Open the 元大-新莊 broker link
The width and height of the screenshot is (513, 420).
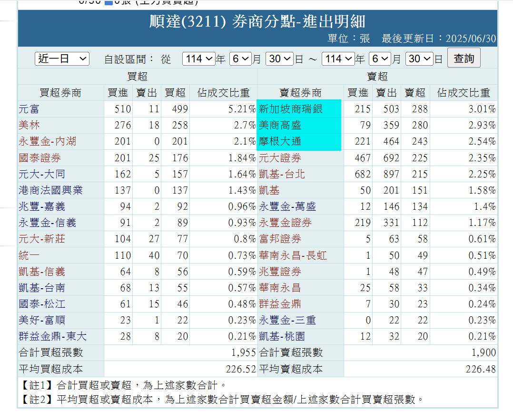(x=42, y=239)
